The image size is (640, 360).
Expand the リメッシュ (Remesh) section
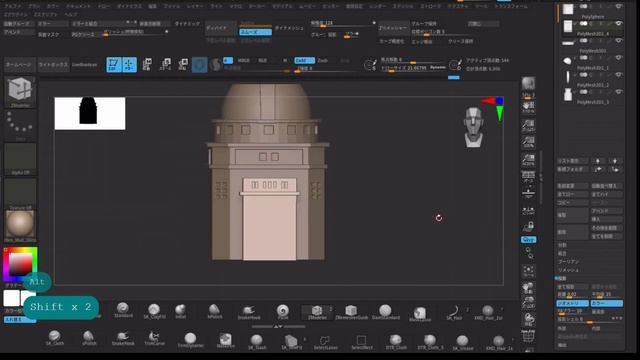pyautogui.click(x=568, y=270)
